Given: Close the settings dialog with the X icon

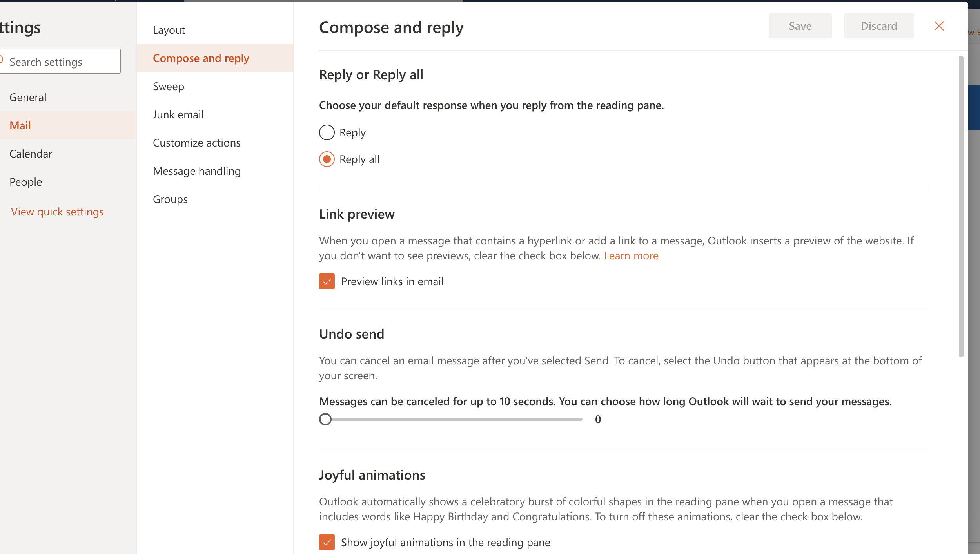Looking at the screenshot, I should pyautogui.click(x=939, y=26).
